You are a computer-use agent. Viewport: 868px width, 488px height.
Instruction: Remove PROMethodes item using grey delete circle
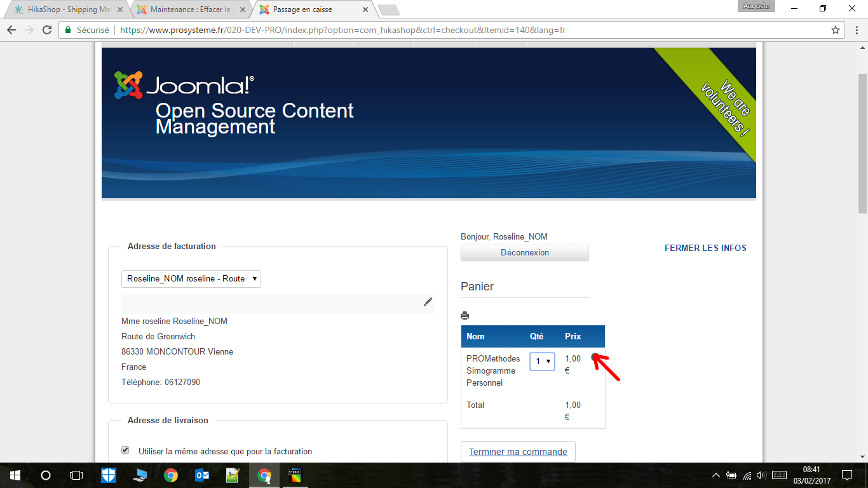pos(595,358)
